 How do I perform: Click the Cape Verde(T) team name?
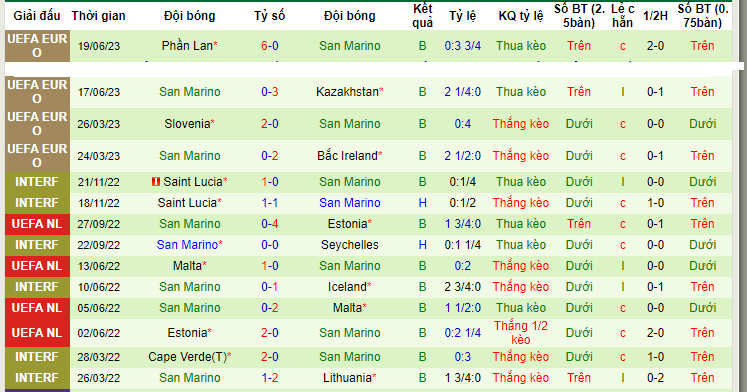point(188,357)
